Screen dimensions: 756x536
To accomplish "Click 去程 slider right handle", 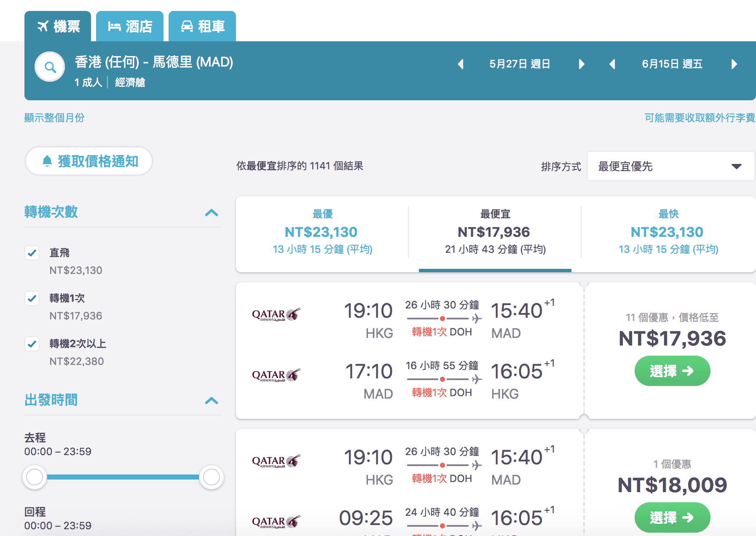I will point(212,477).
